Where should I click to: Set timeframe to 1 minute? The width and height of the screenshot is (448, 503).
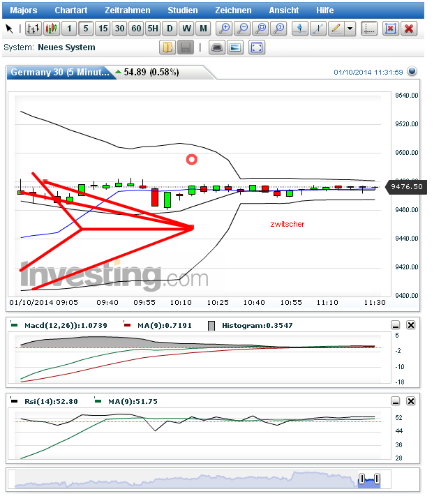point(69,29)
